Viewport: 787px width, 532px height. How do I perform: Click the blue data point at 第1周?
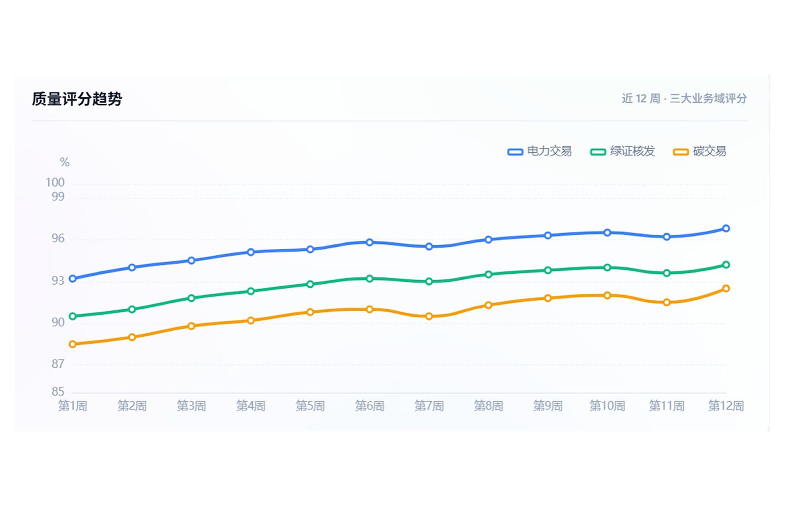[73, 279]
